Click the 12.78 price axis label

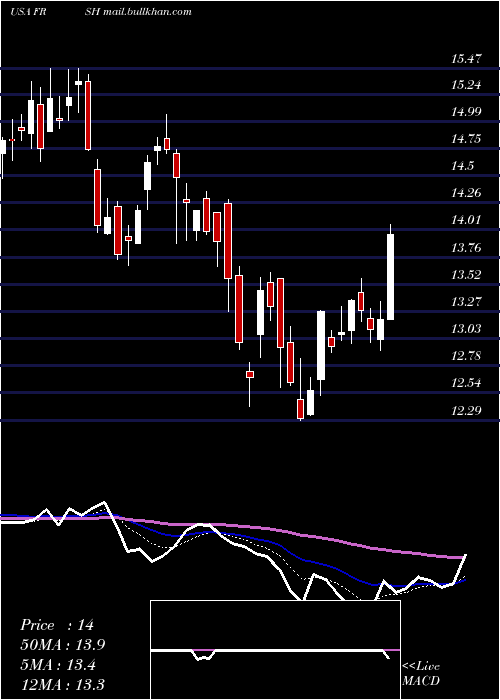click(466, 356)
